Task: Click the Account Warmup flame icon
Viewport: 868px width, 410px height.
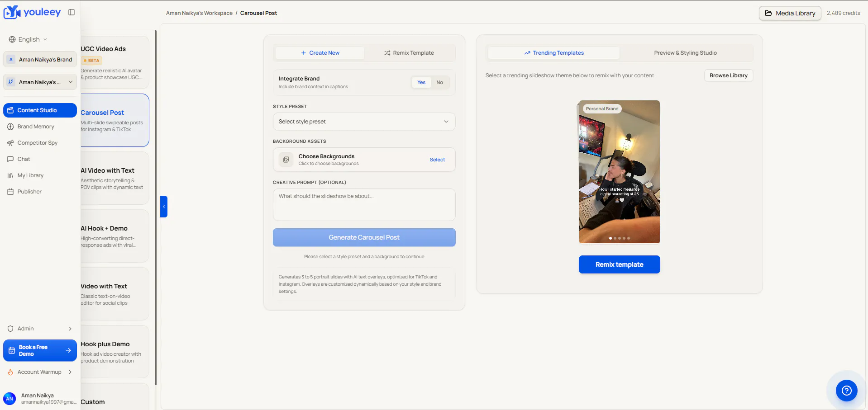Action: 10,372
